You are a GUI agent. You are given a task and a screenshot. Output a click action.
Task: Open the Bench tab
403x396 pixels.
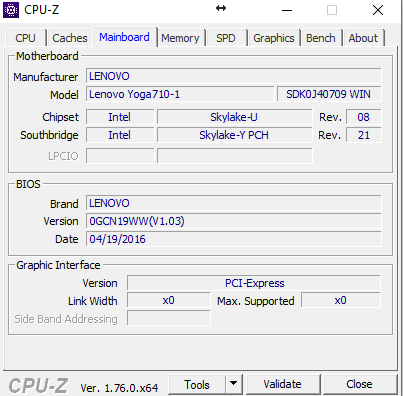pyautogui.click(x=321, y=38)
